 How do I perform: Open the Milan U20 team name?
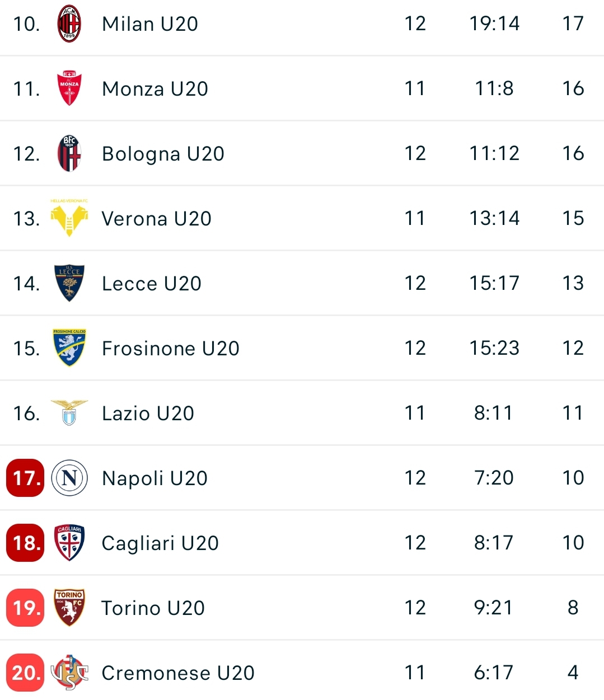tap(150, 24)
